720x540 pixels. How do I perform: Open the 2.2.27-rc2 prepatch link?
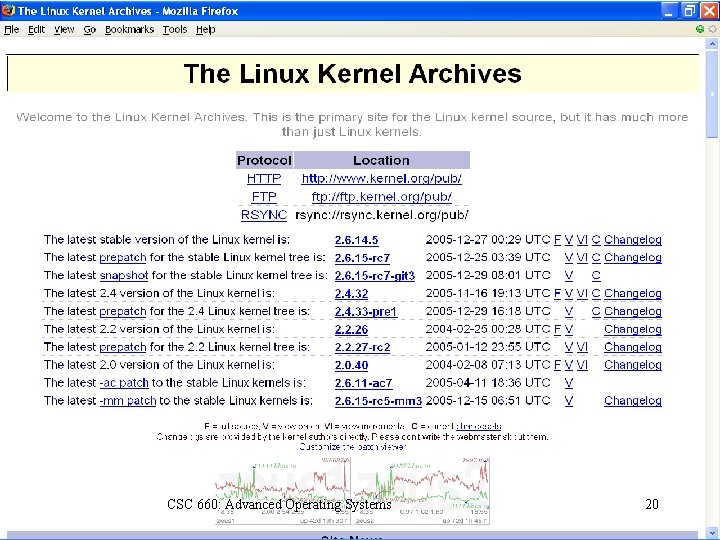(x=362, y=348)
